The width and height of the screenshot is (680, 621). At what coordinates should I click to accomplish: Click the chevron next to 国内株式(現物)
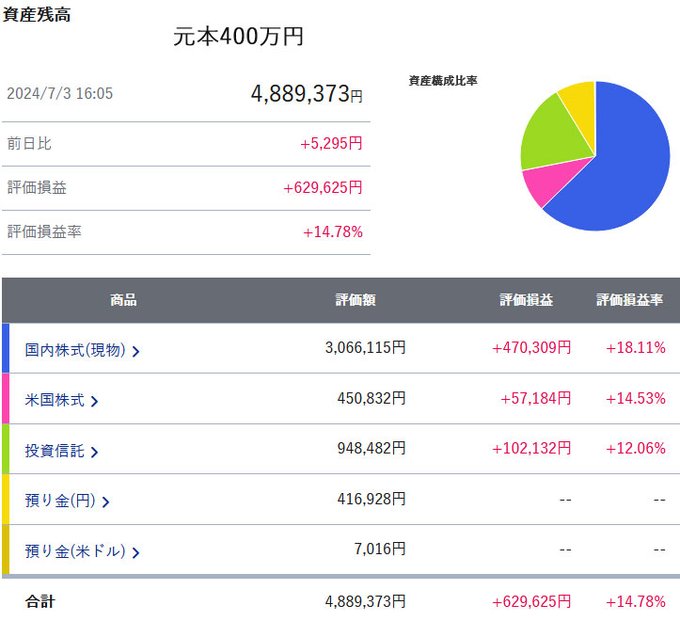[136, 351]
